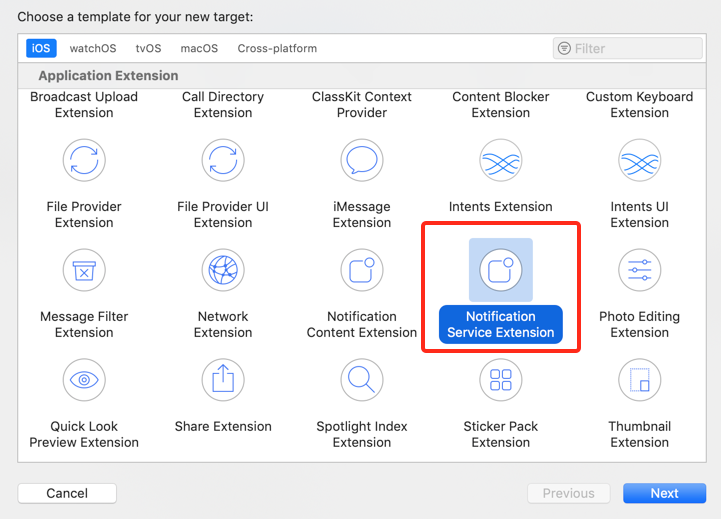
Task: Show the macOS templates tab
Action: click(199, 48)
